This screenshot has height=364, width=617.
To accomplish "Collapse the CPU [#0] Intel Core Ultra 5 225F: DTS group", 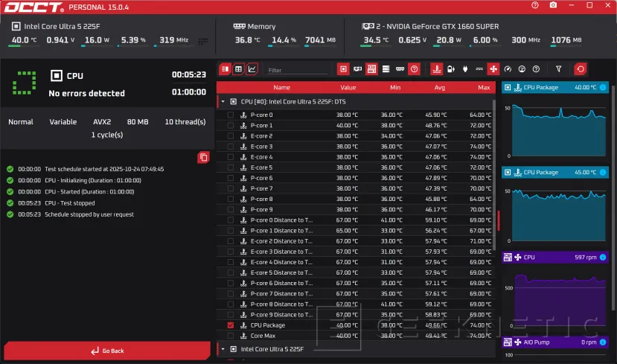I will [x=223, y=100].
